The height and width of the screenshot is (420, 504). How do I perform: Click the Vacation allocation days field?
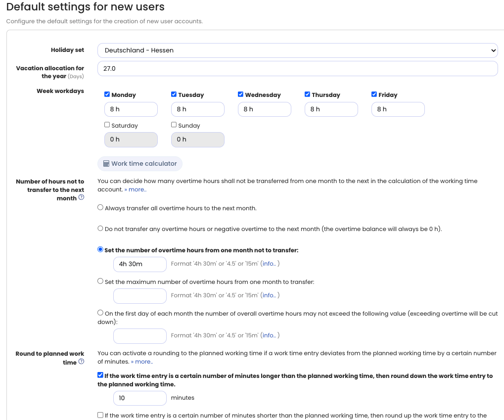coord(297,69)
